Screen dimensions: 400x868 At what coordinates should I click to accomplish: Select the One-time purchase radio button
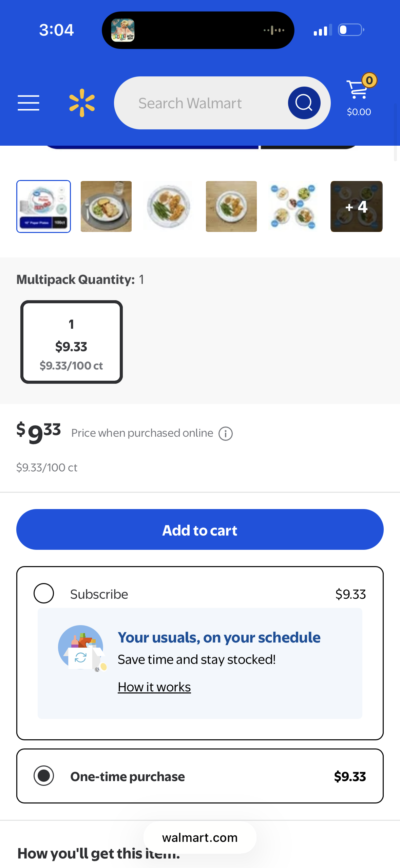[44, 776]
